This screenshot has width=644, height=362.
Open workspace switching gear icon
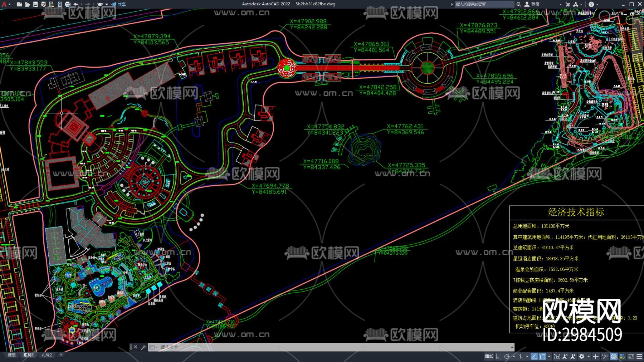[582, 357]
